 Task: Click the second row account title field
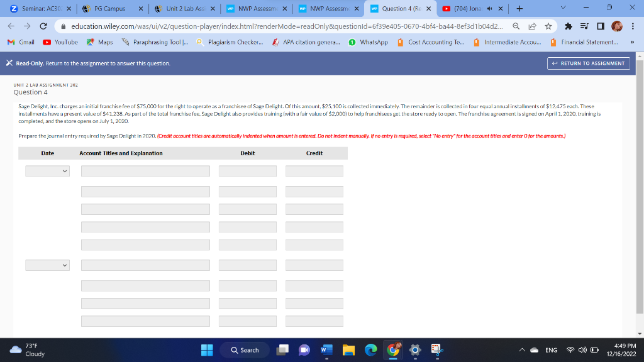click(145, 192)
